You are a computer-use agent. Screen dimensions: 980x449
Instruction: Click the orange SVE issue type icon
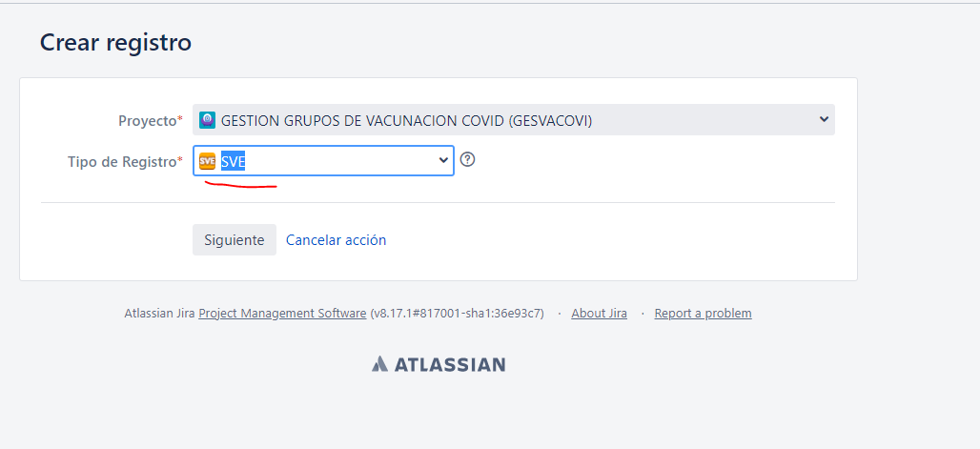pyautogui.click(x=207, y=161)
